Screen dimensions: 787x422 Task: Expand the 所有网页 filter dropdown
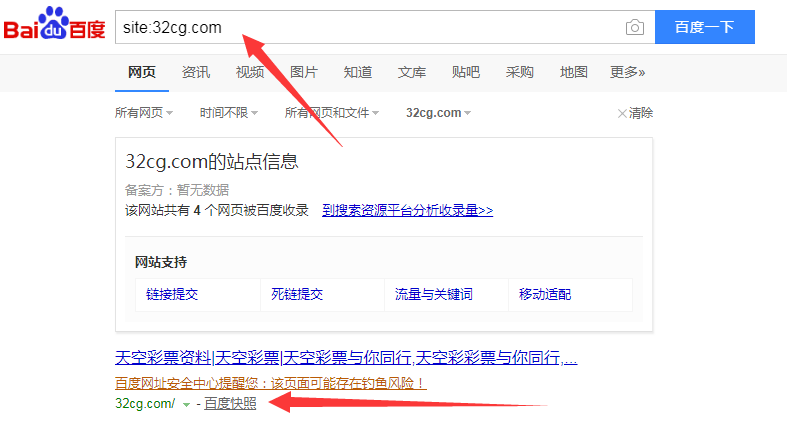(x=144, y=113)
